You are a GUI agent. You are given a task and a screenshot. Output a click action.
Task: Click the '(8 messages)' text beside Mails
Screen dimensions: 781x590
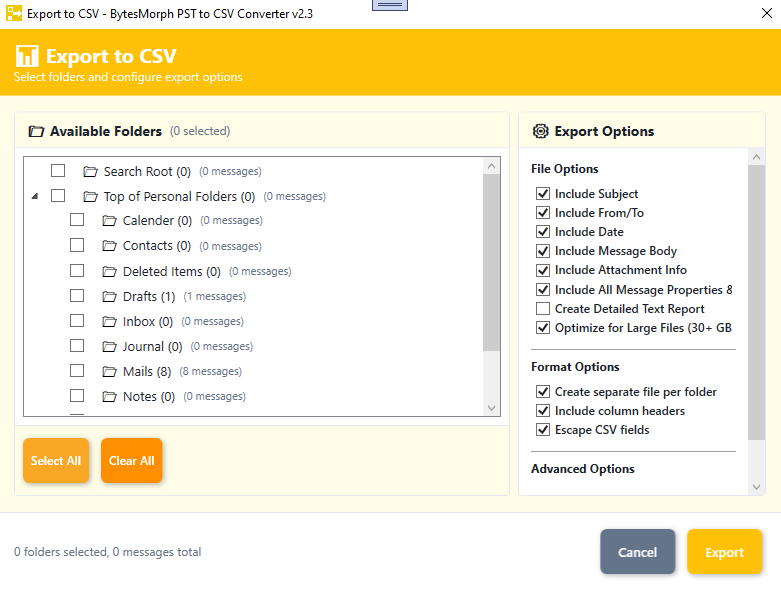211,371
